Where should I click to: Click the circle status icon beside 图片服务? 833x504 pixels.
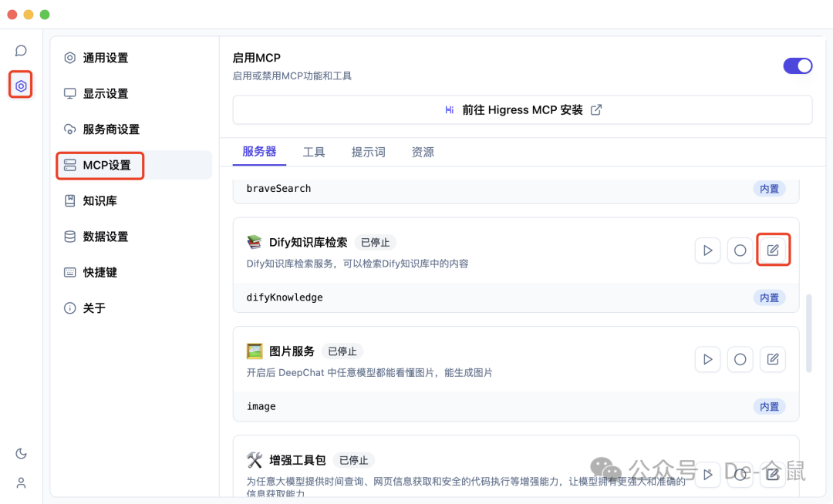[x=740, y=358]
